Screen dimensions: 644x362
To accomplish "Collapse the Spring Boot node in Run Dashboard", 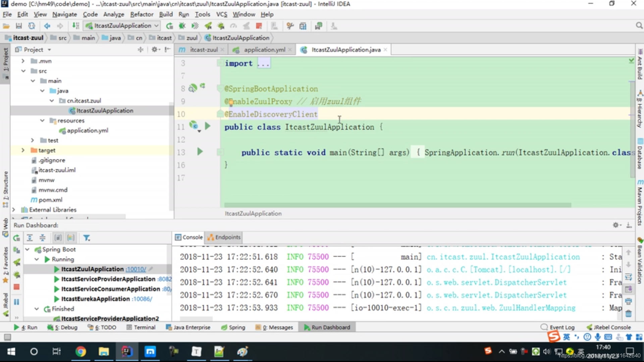I will pos(28,249).
